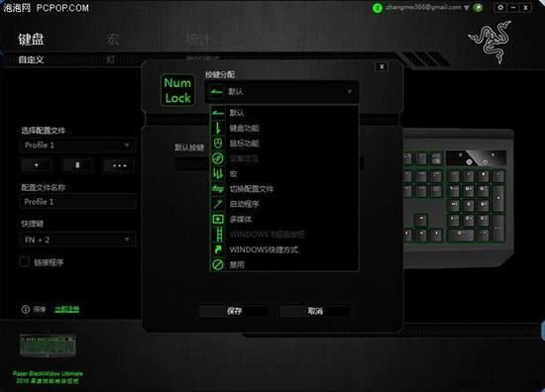Select the 禁用 disable icon

(218, 264)
